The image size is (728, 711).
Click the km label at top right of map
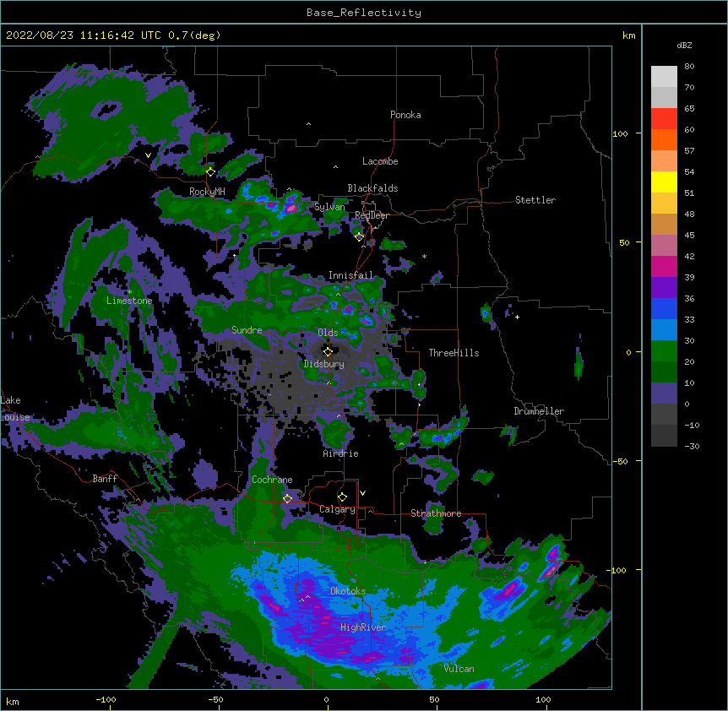(629, 35)
